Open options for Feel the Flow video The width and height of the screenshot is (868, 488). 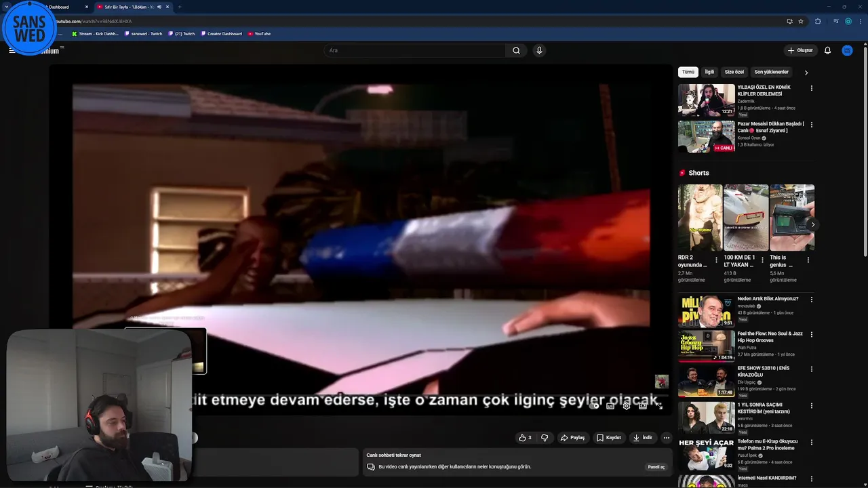pyautogui.click(x=811, y=335)
